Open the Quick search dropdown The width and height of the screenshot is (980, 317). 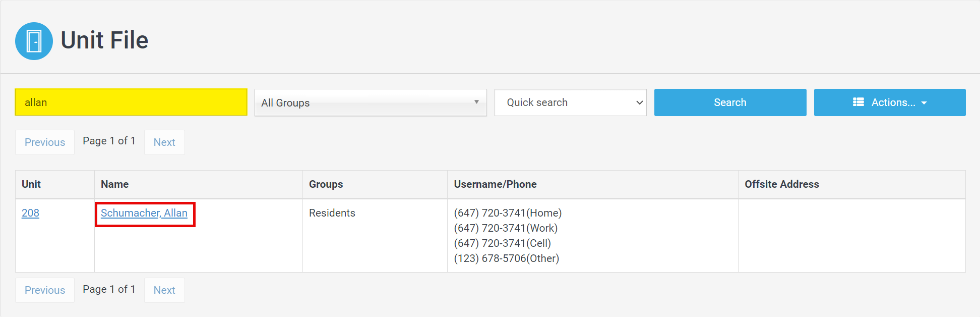(570, 102)
